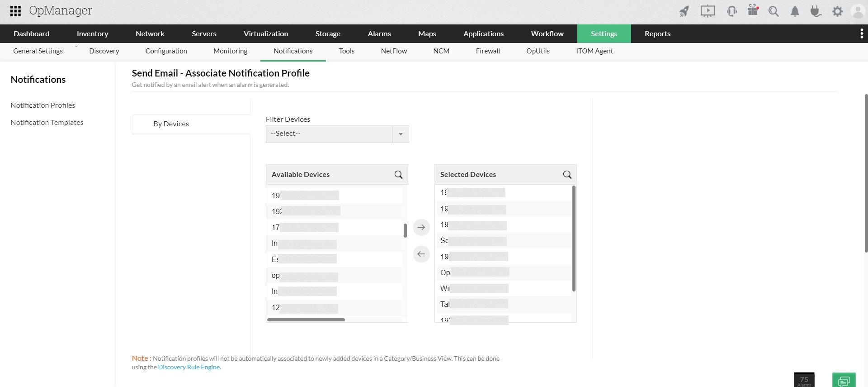The height and width of the screenshot is (387, 868).
Task: Remove device using left arrow button
Action: 421,254
